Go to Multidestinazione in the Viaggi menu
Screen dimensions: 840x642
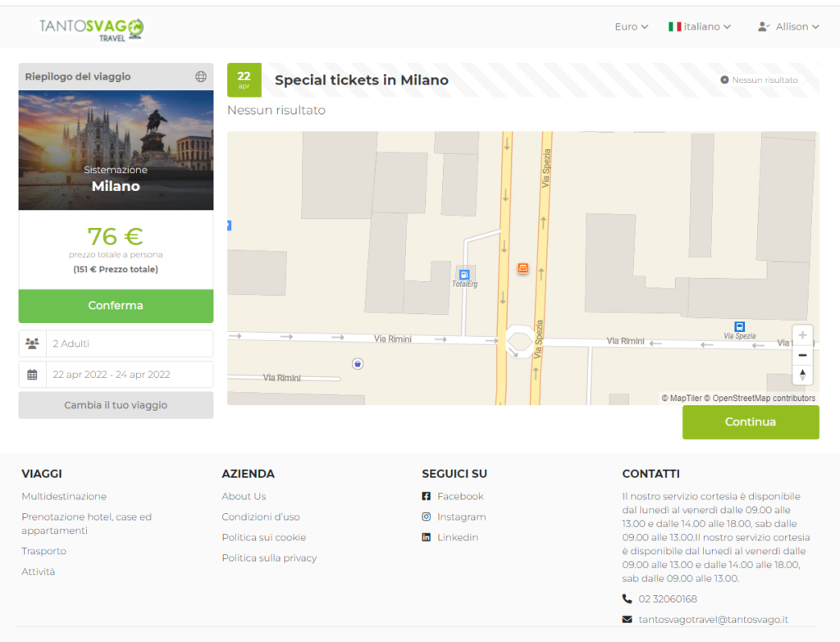pos(64,496)
